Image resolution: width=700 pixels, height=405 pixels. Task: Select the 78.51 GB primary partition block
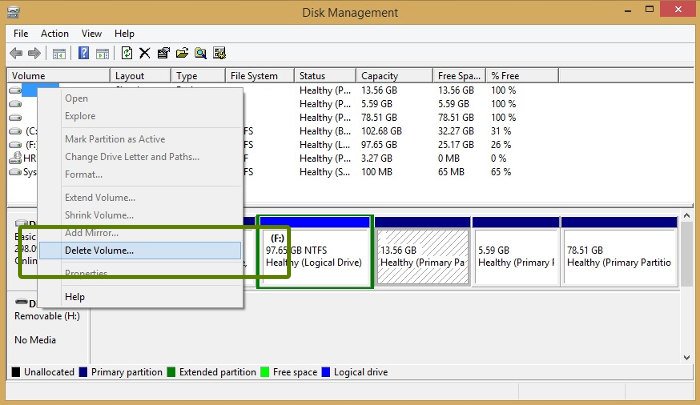(x=619, y=251)
